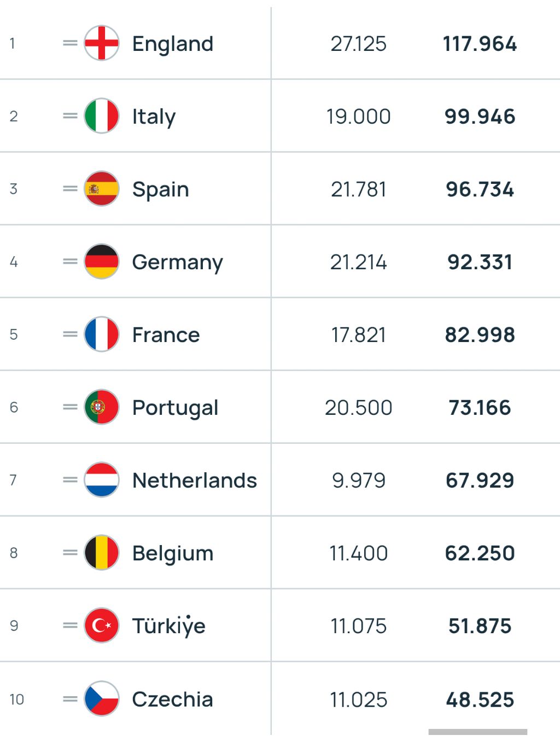
Task: Click Czechia's total coefficient 48.525
Action: pyautogui.click(x=480, y=699)
